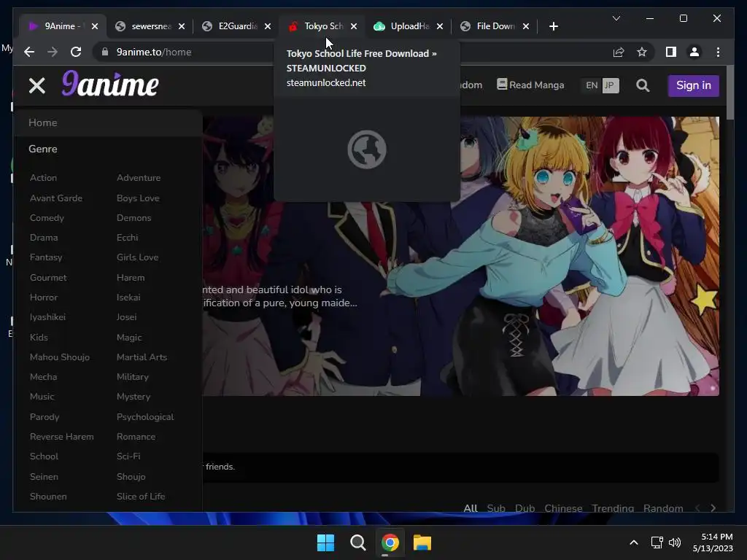Open the Isekai genre

click(128, 297)
